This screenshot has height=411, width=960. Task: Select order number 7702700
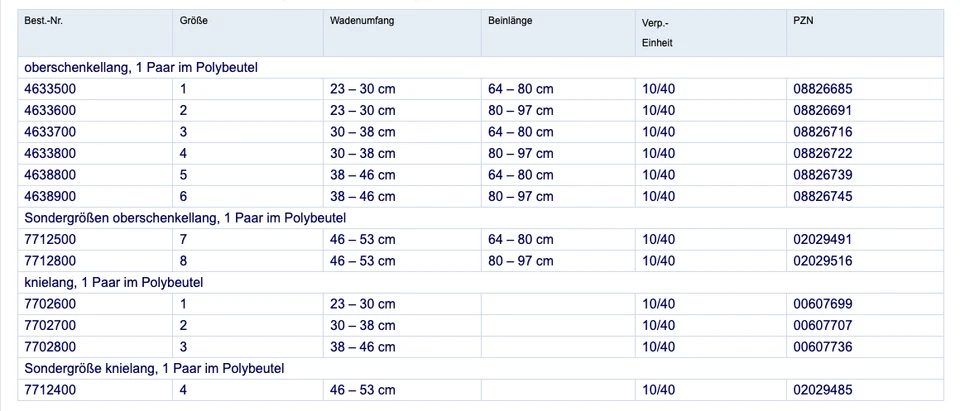50,325
